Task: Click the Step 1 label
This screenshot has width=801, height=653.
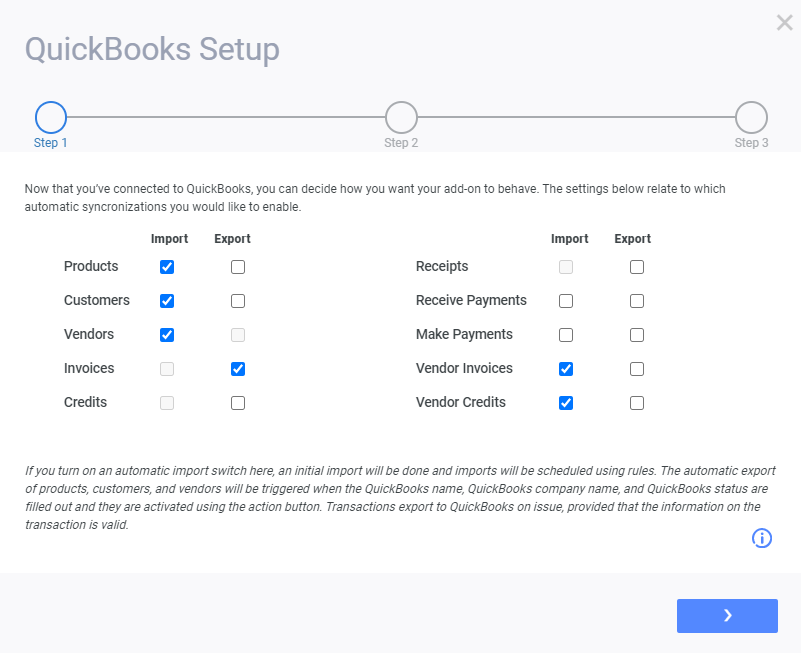Action: [x=51, y=143]
